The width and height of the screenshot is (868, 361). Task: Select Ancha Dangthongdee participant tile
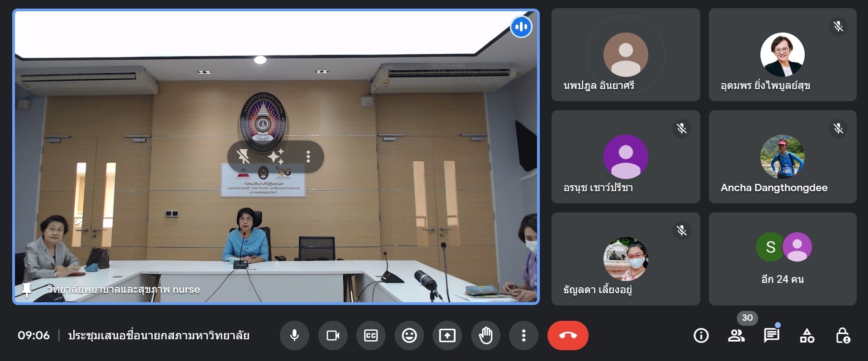tap(783, 157)
